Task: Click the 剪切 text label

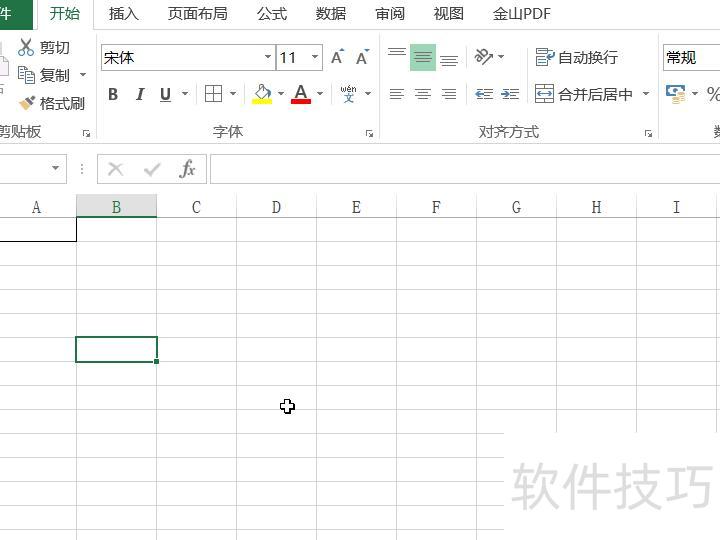Action: pyautogui.click(x=55, y=47)
